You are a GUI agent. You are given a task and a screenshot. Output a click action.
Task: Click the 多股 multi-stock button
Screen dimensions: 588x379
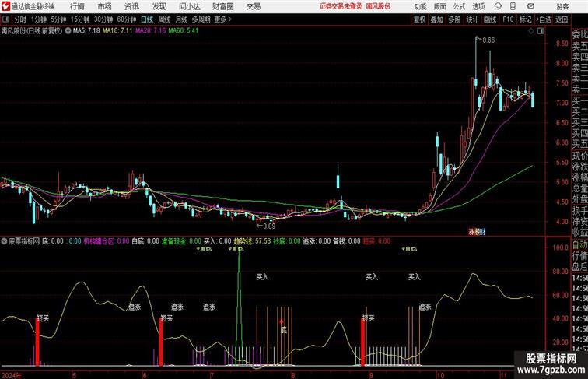[454, 19]
